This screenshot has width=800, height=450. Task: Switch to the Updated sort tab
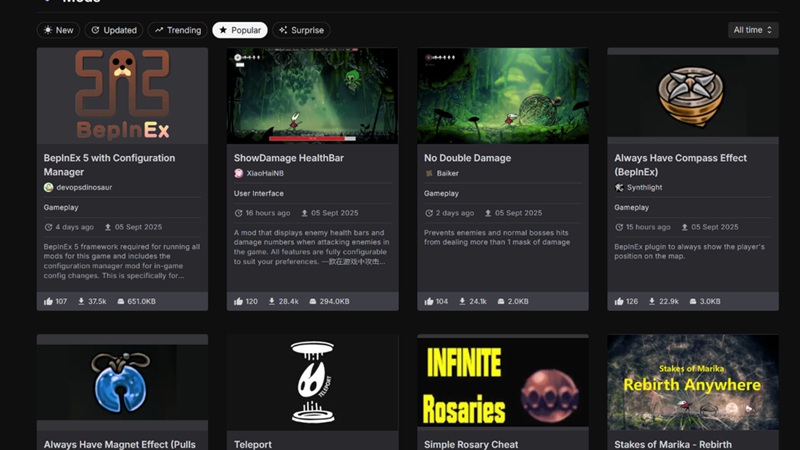tap(114, 30)
